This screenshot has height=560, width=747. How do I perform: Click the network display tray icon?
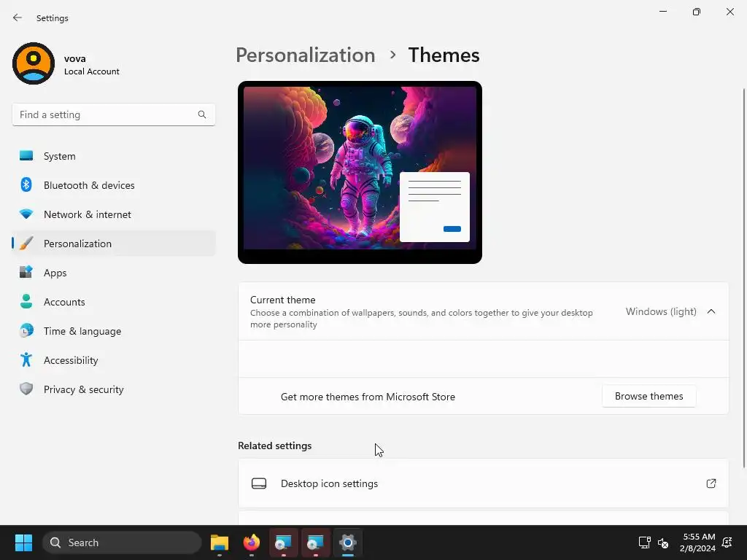[x=644, y=542]
